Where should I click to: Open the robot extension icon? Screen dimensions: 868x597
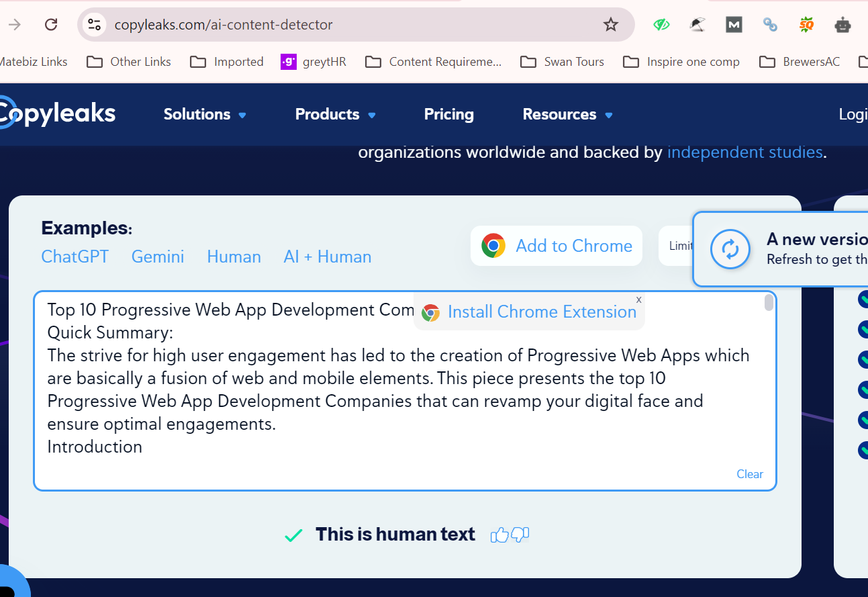click(x=842, y=25)
